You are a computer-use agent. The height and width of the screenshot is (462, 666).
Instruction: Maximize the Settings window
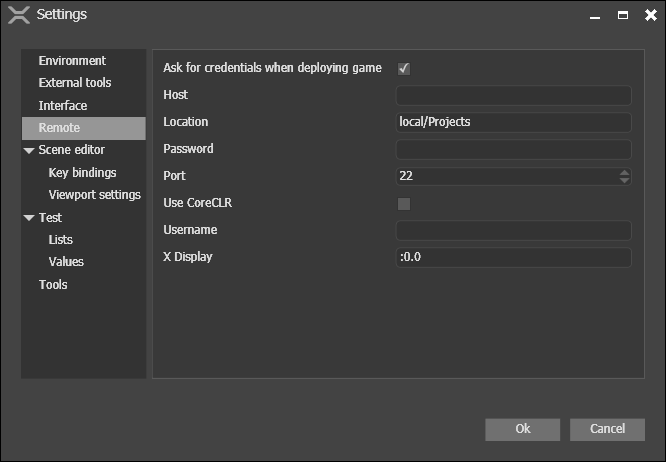(x=623, y=16)
